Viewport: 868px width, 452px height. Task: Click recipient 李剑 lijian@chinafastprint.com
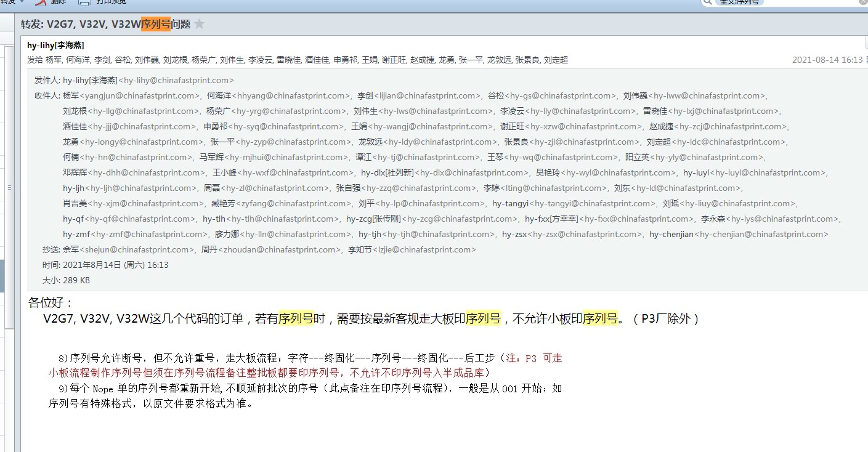pos(419,95)
